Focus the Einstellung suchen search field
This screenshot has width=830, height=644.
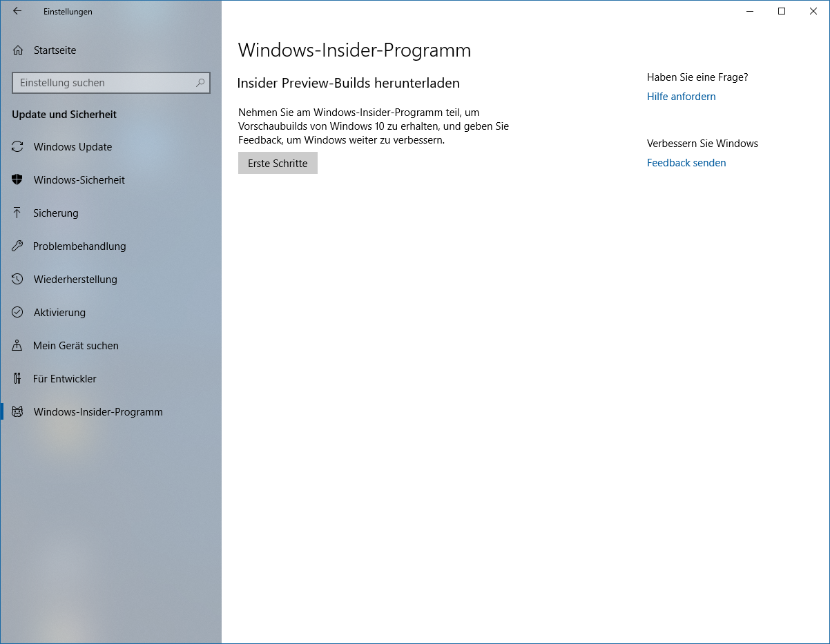[111, 83]
